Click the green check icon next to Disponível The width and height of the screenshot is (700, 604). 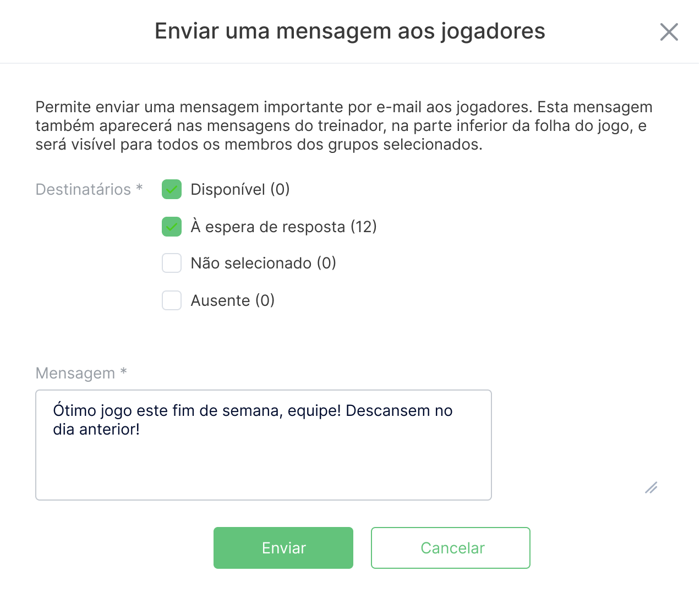[x=171, y=189]
